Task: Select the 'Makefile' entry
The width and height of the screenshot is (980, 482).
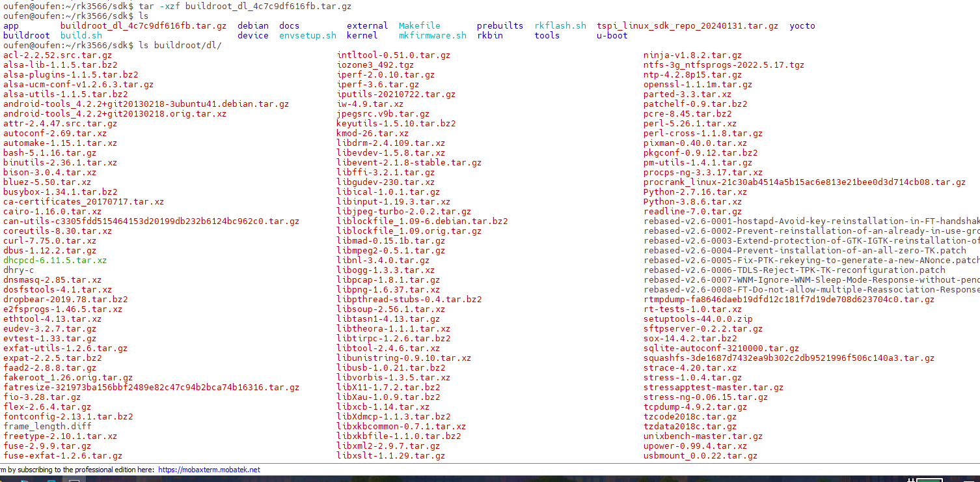Action: [x=420, y=26]
